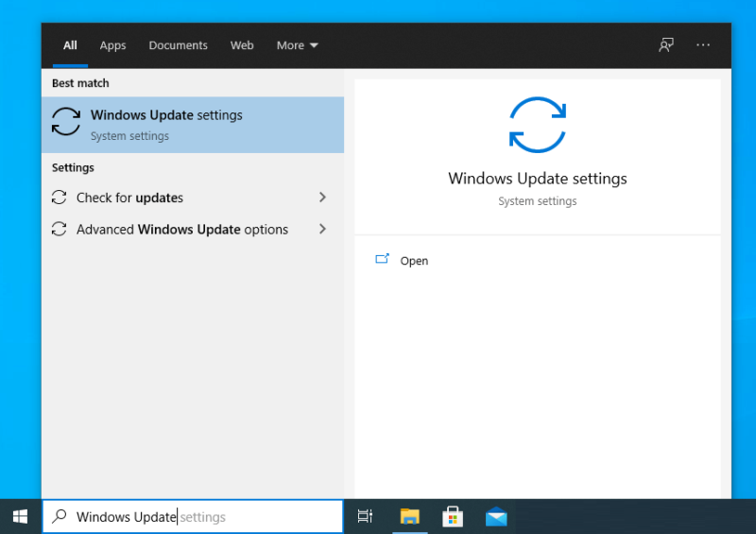756x534 pixels.
Task: Open the feedback icon in search header
Action: (x=666, y=44)
